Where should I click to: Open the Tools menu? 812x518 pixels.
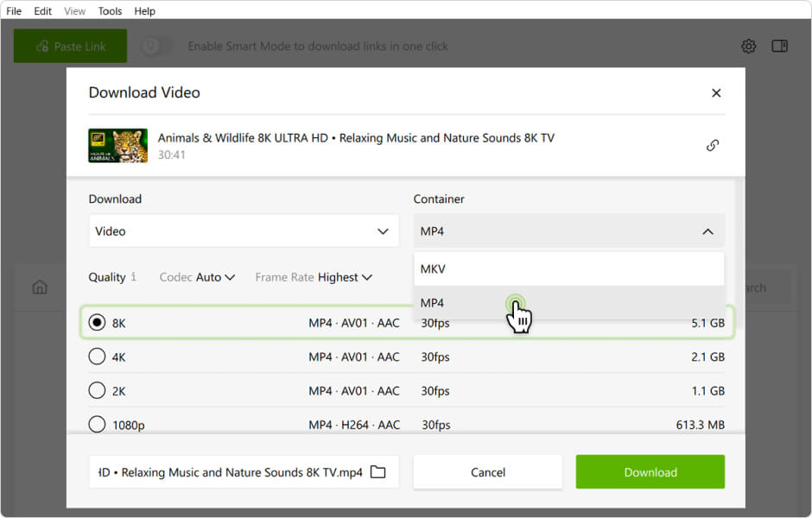tap(110, 11)
